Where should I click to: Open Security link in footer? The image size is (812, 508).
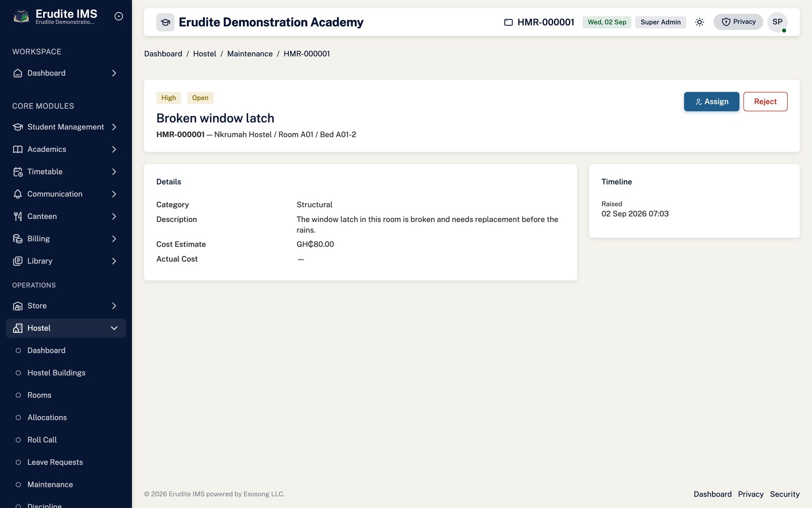click(x=785, y=494)
